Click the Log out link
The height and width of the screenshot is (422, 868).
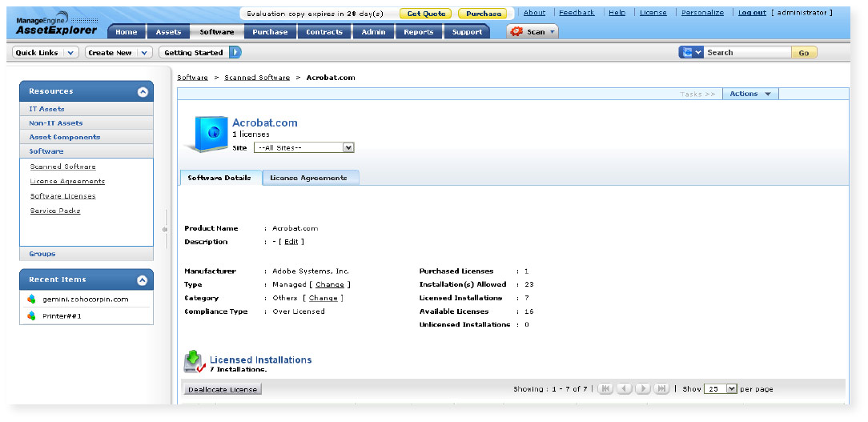pyautogui.click(x=753, y=13)
